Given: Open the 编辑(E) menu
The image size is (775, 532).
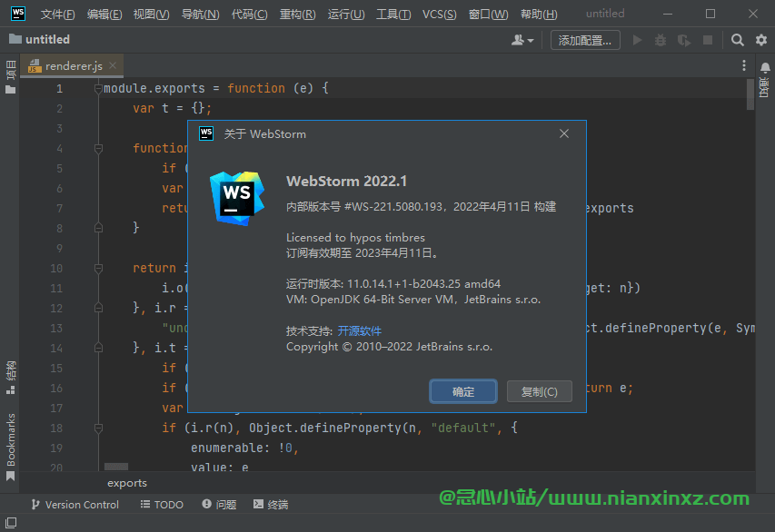Looking at the screenshot, I should point(104,15).
